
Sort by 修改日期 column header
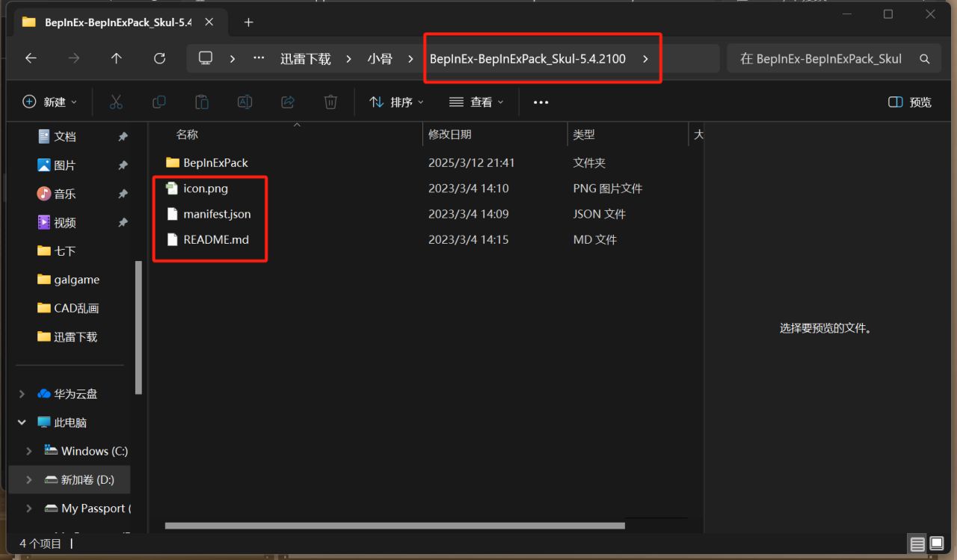coord(450,135)
